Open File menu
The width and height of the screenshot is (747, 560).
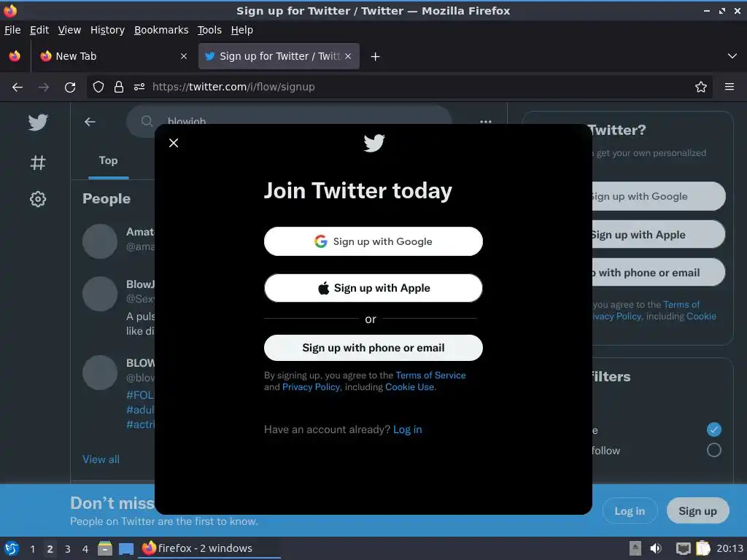tap(12, 30)
